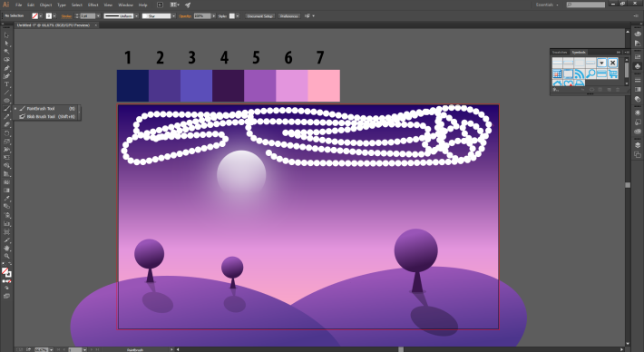Select the Pen tool in toolbar

(6, 68)
